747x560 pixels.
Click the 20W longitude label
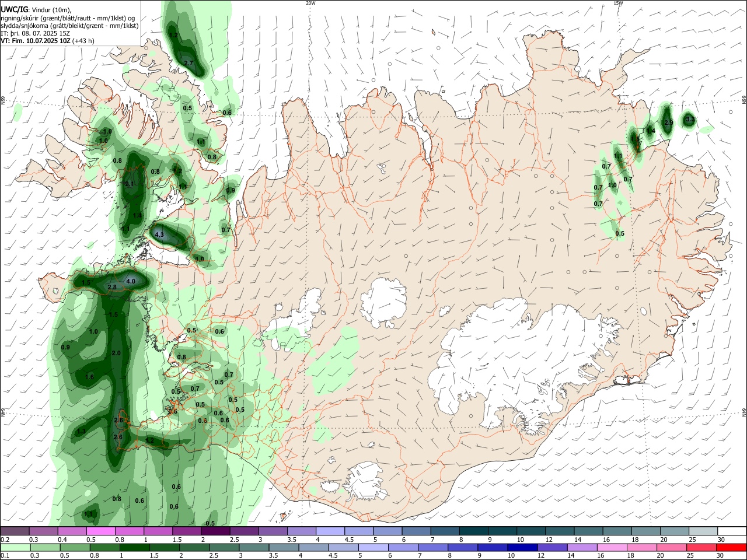click(x=310, y=3)
